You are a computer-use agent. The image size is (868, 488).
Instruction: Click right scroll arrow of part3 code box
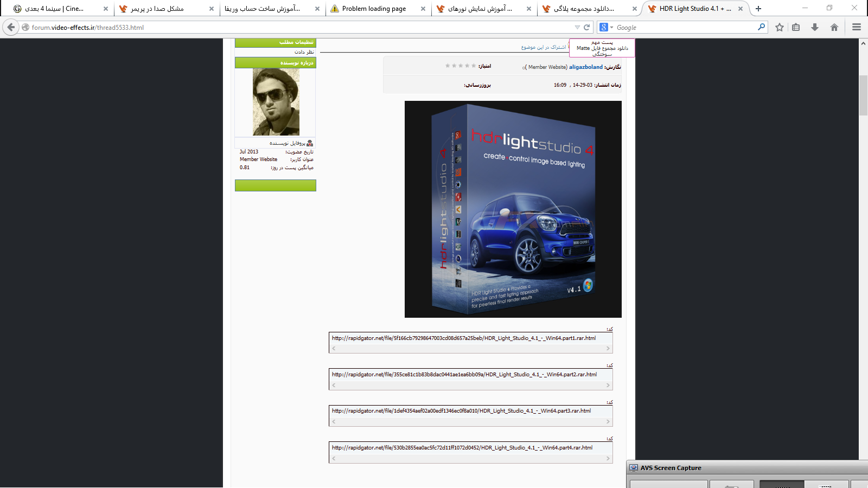pos(608,421)
